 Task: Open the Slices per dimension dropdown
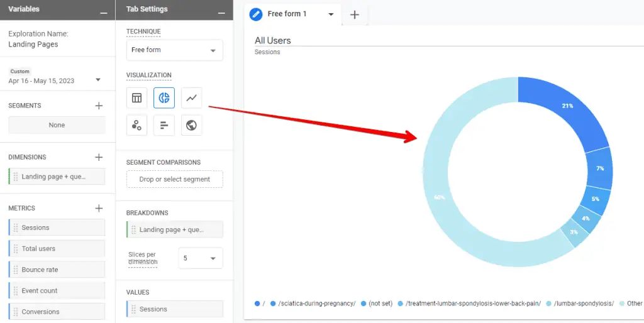pyautogui.click(x=200, y=258)
